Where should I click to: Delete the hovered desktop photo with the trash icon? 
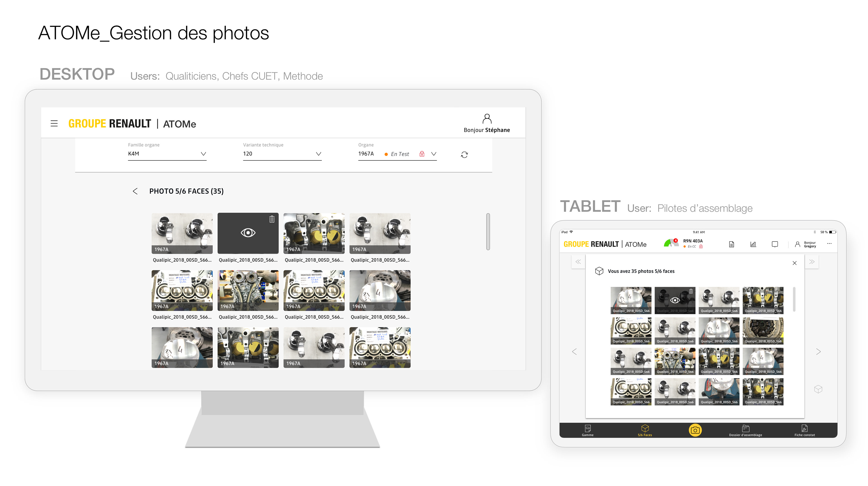tap(271, 219)
